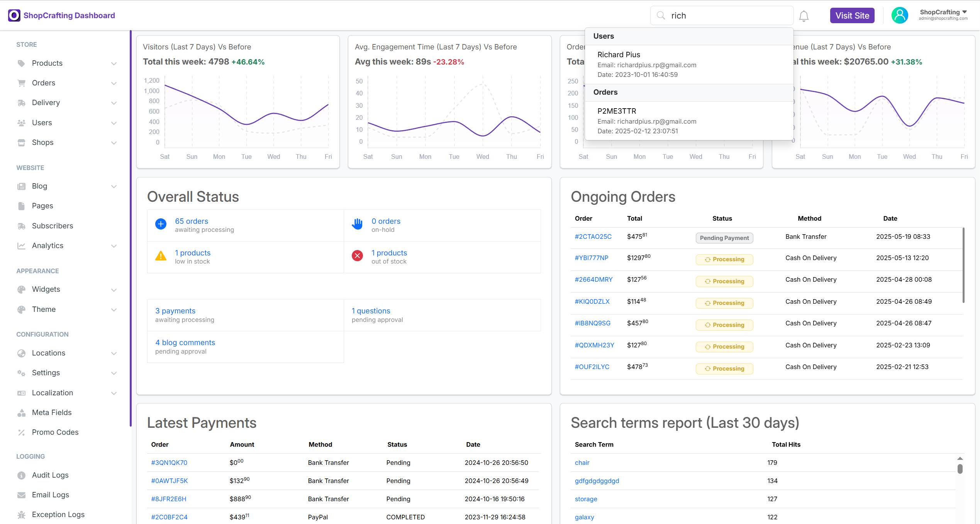Viewport: 980px width, 524px height.
Task: Expand the Analytics chevron
Action: tap(114, 246)
